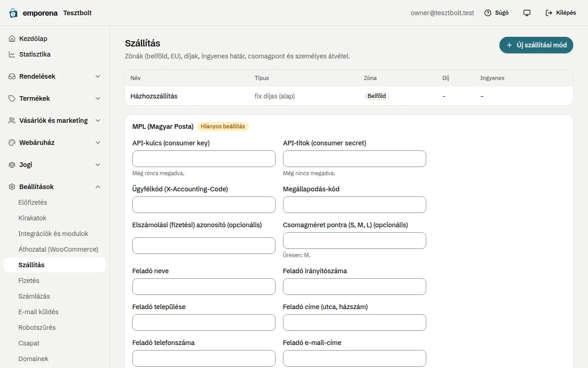Expand Vásárlók és marketing chevron
The image size is (588, 368).
pos(98,121)
